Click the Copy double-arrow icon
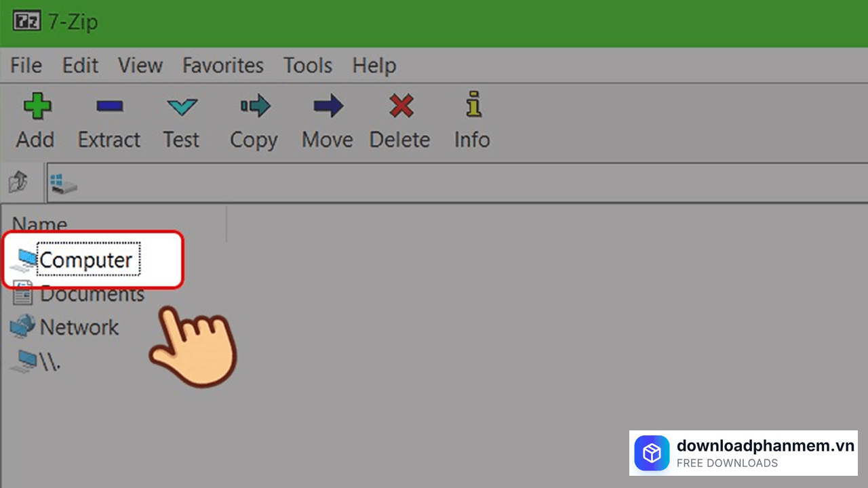 point(255,106)
